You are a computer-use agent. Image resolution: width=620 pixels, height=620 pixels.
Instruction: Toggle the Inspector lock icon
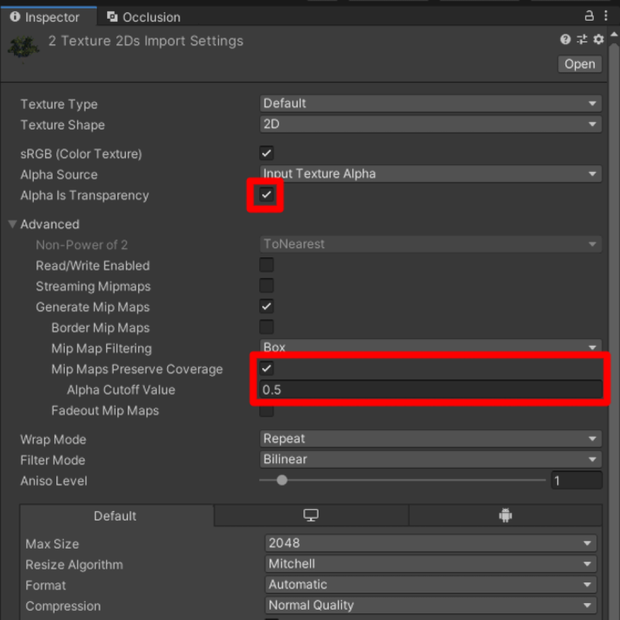point(589,16)
